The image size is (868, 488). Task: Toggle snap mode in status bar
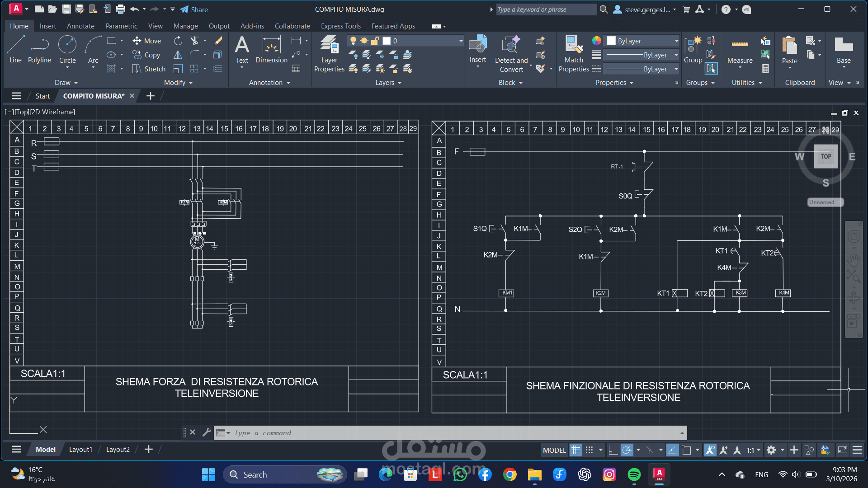(589, 450)
